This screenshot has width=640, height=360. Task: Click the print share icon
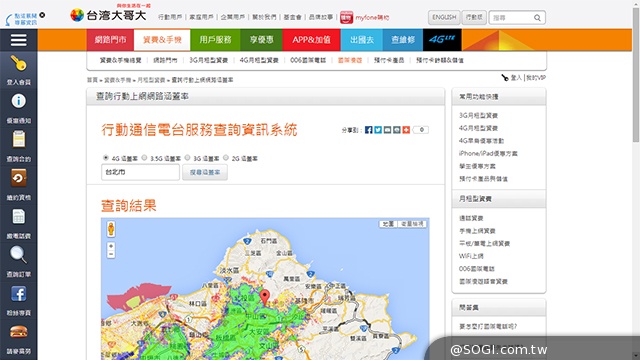397,130
